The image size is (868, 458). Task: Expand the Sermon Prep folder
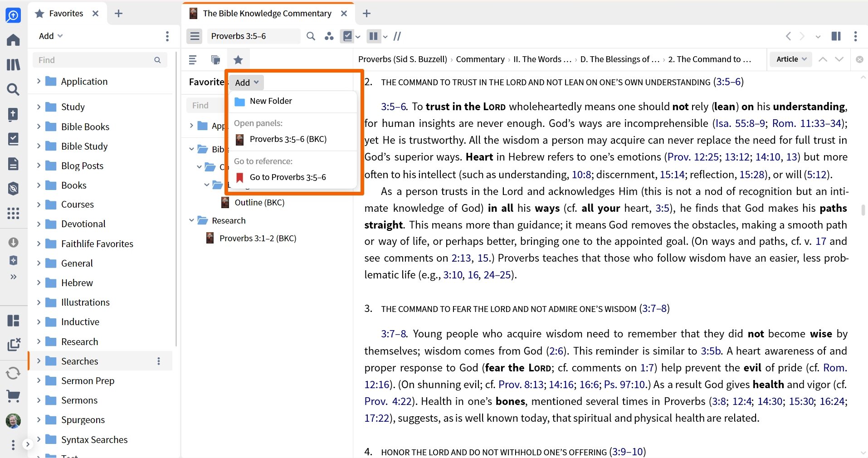pos(39,380)
